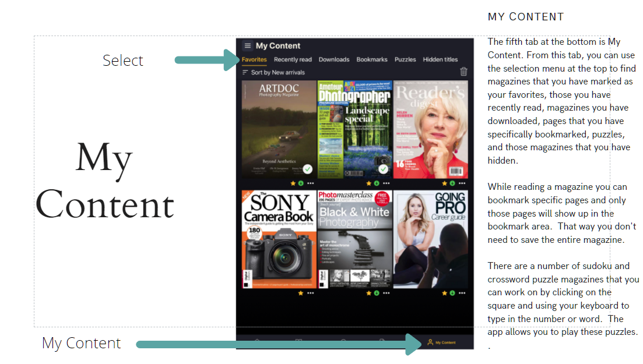Toggle favorite star under Amateur Photographer cover
Image resolution: width=643 pixels, height=364 pixels.
(x=368, y=183)
